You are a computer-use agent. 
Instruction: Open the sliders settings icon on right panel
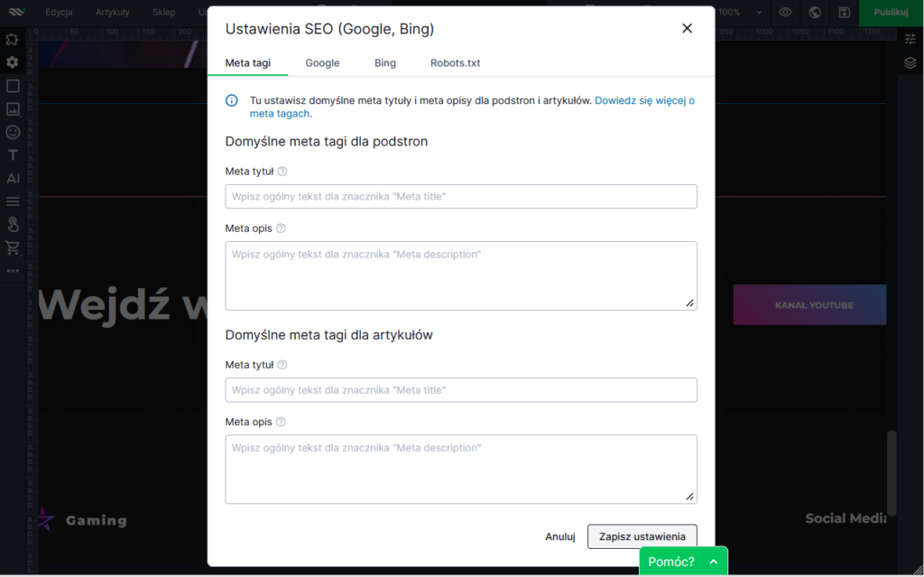(910, 40)
